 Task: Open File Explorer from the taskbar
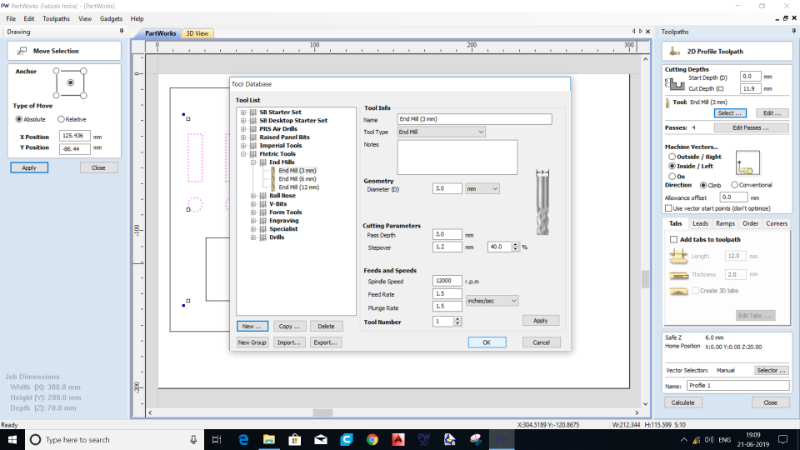[x=269, y=439]
